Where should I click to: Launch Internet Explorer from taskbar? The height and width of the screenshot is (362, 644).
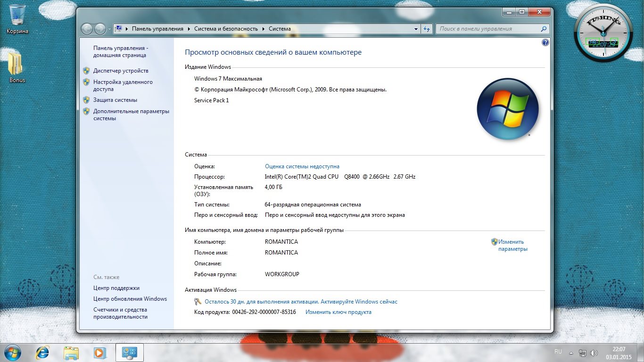(x=43, y=352)
